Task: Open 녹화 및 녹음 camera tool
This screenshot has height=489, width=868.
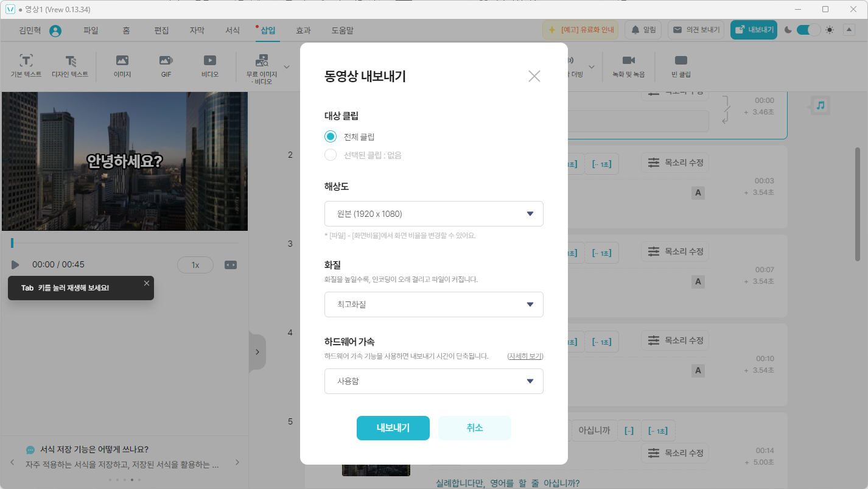Action: 628,66
